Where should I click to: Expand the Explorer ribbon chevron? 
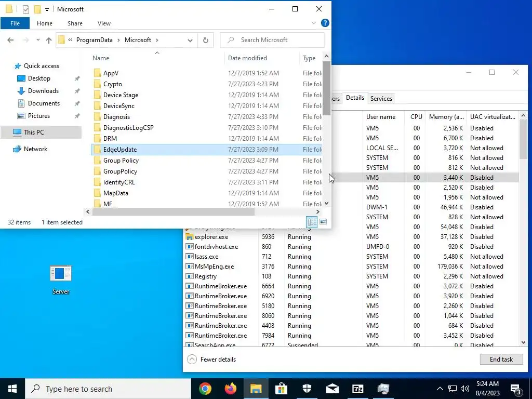(313, 23)
